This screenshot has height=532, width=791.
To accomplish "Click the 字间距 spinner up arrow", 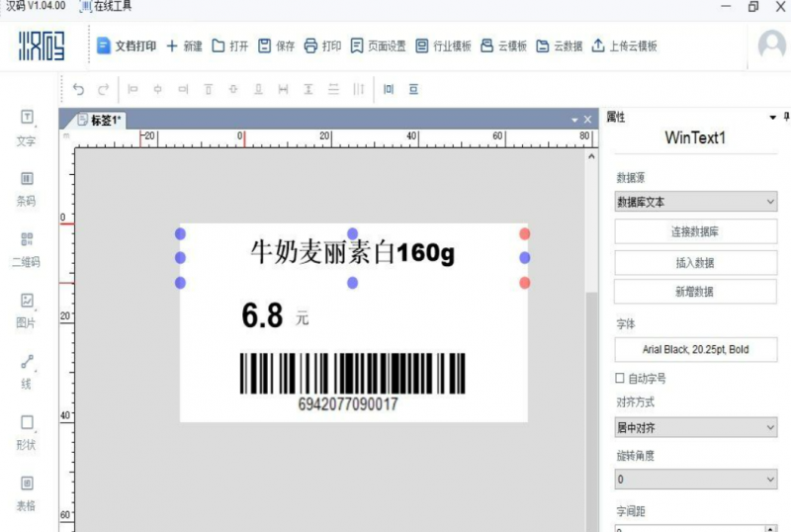I will click(x=770, y=528).
